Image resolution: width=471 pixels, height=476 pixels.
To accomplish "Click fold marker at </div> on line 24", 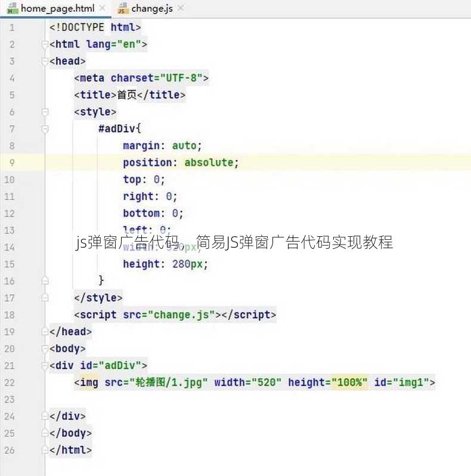I will (45, 416).
